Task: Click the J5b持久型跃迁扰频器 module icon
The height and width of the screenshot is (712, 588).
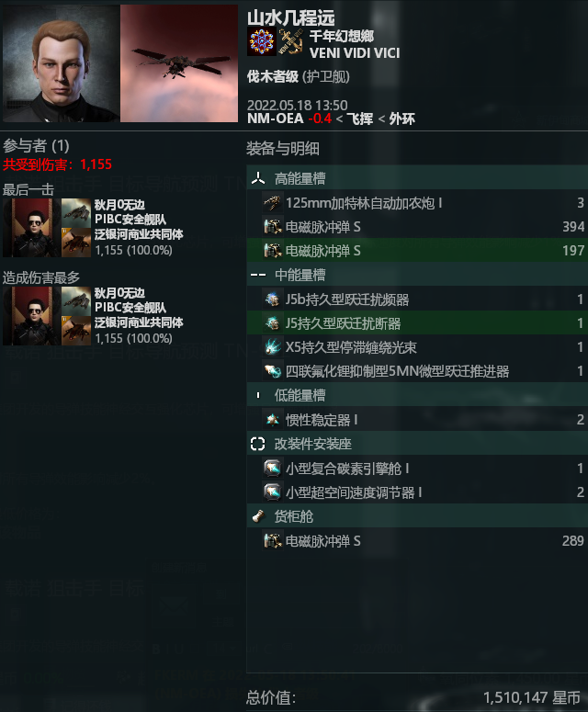Action: point(273,299)
